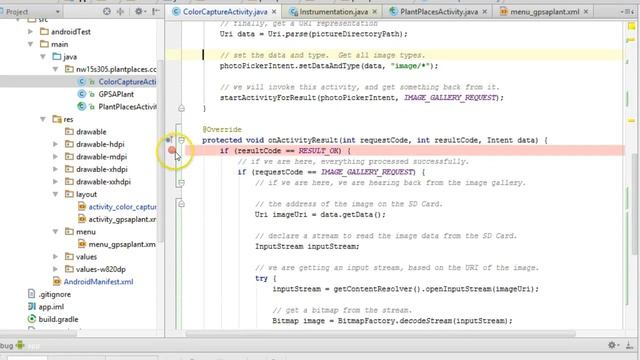This screenshot has height=360, width=640.
Task: Open activity_gpsaplant.xml layout file
Action: coord(122,220)
